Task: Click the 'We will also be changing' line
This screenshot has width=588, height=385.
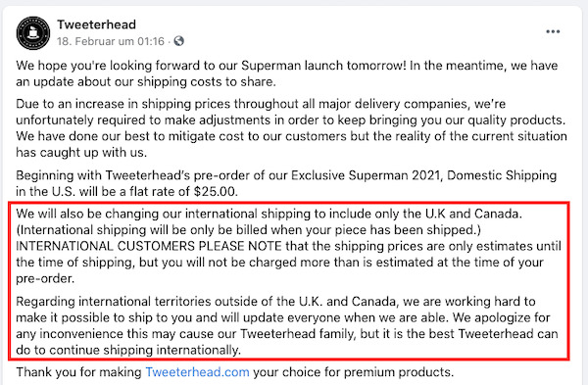Action: [x=269, y=214]
